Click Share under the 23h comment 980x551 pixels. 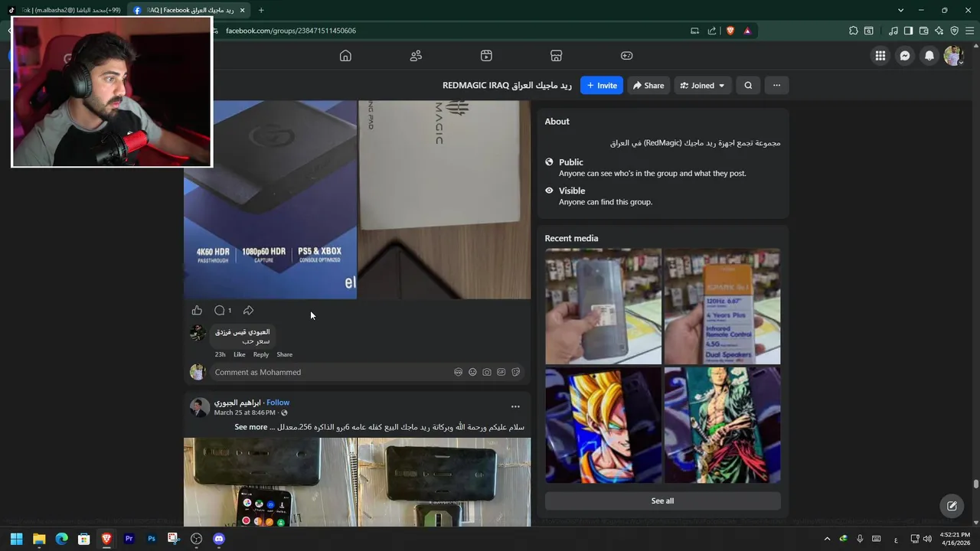pos(284,354)
